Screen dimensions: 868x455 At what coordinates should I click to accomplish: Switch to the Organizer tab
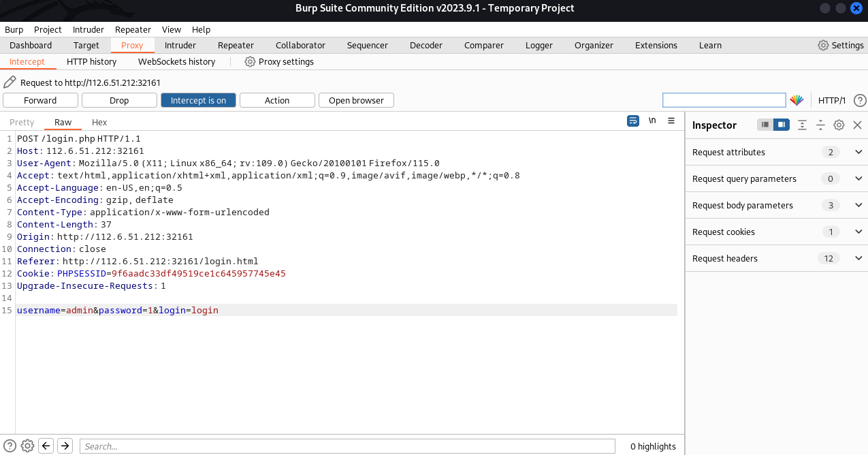pyautogui.click(x=594, y=45)
